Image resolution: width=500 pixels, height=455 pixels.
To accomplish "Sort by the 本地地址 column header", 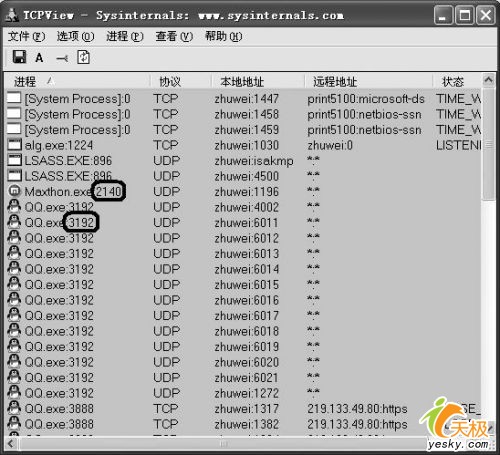I will point(258,81).
